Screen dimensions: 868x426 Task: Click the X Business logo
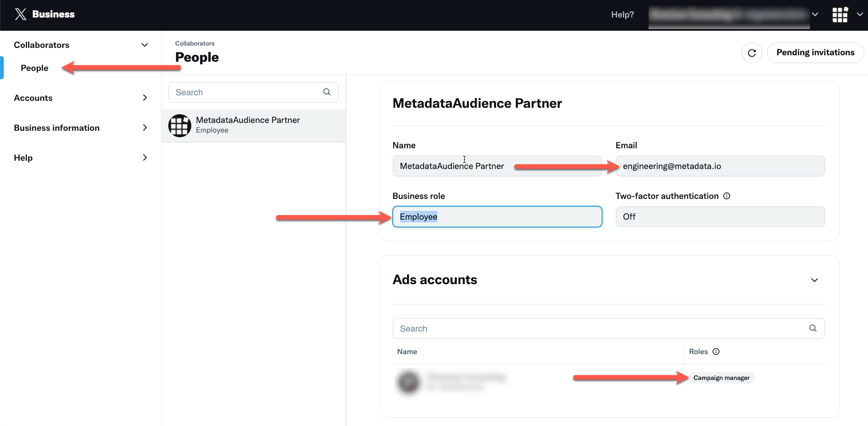point(45,14)
